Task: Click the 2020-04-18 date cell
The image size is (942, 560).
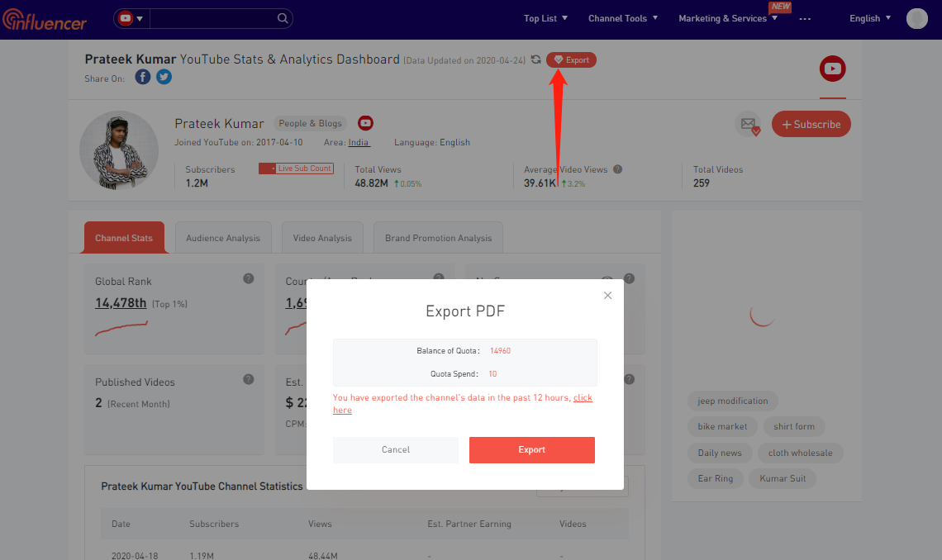Action: (x=135, y=556)
